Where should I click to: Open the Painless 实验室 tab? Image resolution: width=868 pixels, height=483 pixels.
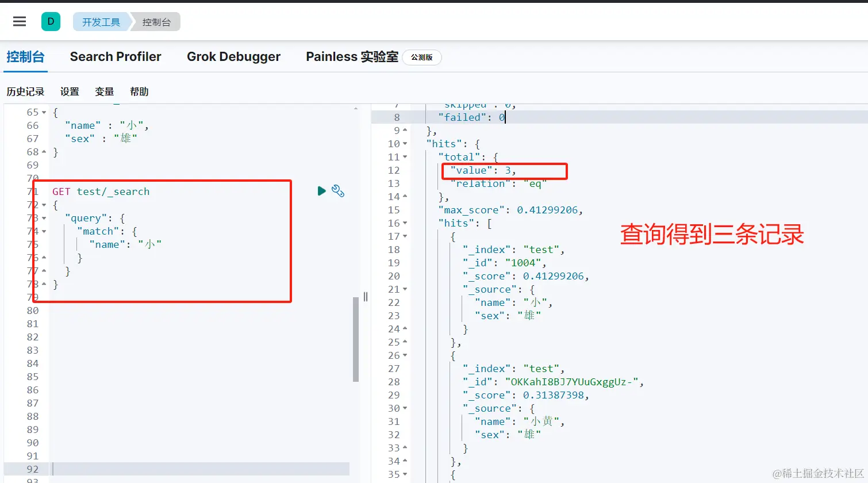point(352,57)
